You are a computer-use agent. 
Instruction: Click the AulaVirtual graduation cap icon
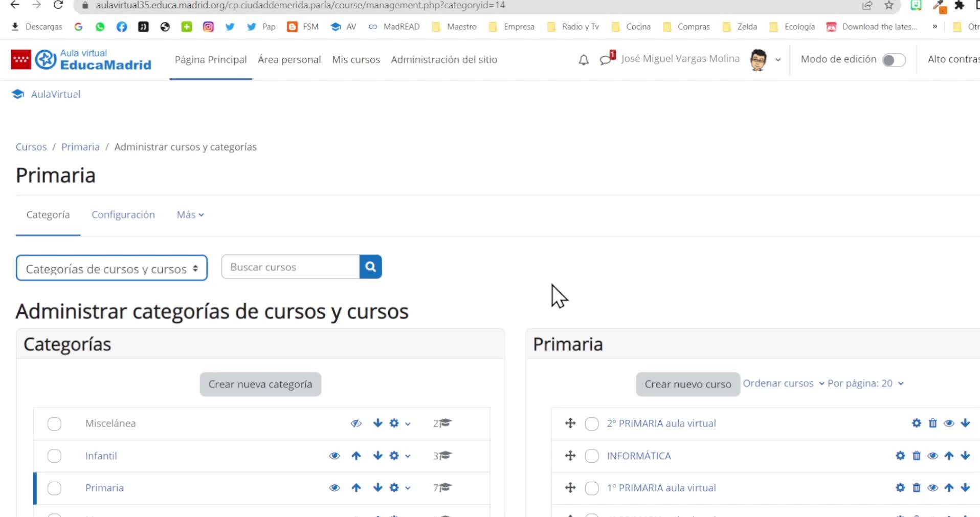[x=18, y=94]
